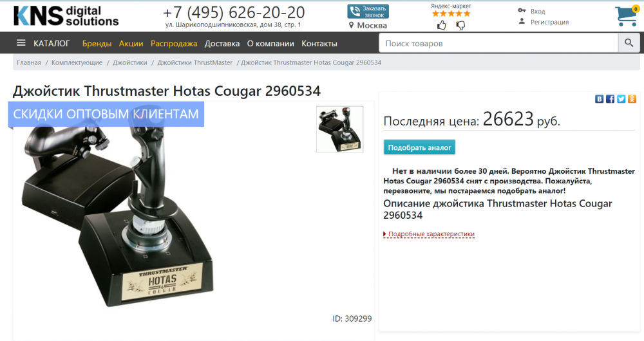
Task: Click the search magnifier icon
Action: (629, 43)
